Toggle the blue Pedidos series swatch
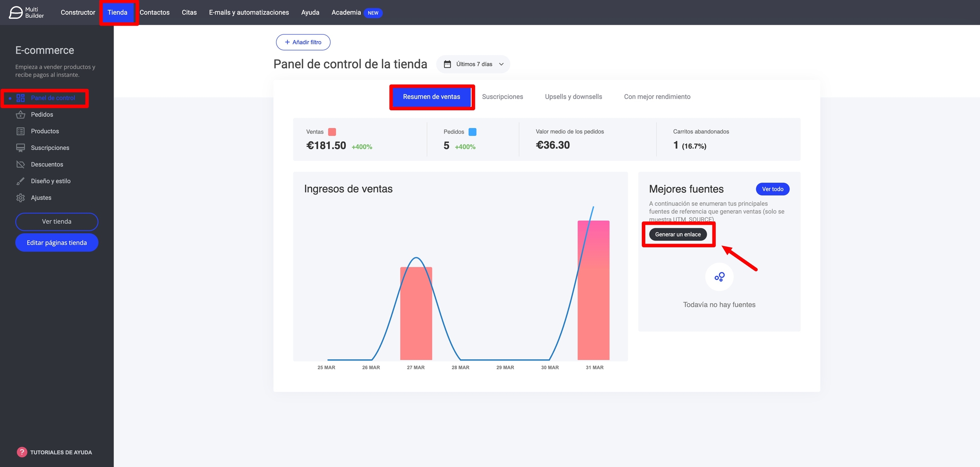 pyautogui.click(x=472, y=132)
